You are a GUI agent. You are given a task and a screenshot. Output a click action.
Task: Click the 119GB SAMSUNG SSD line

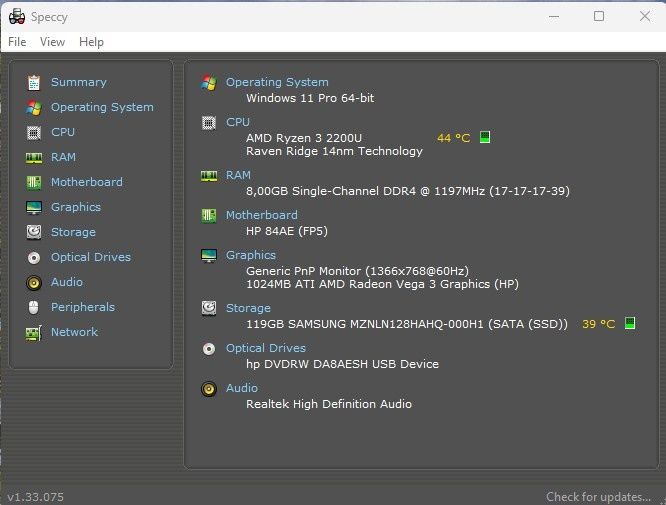pyautogui.click(x=407, y=324)
